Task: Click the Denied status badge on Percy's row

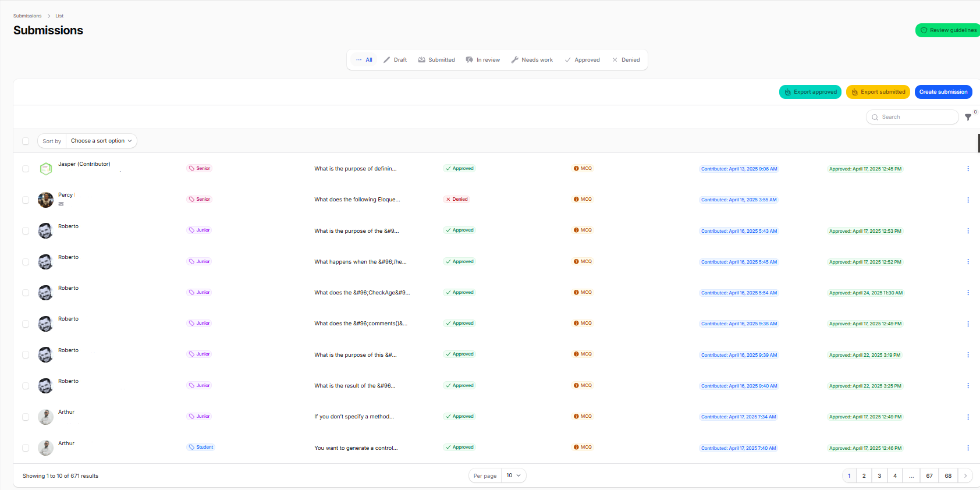Action: (x=457, y=199)
